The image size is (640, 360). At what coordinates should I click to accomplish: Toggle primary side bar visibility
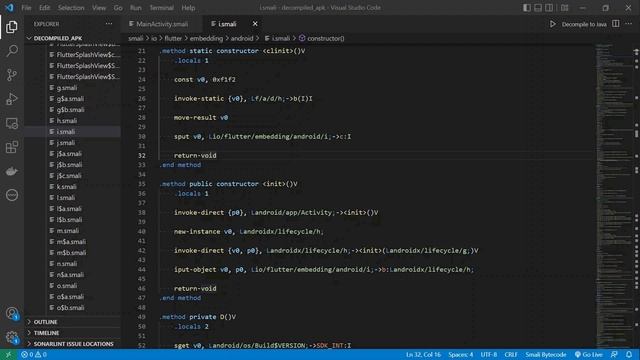[527, 8]
